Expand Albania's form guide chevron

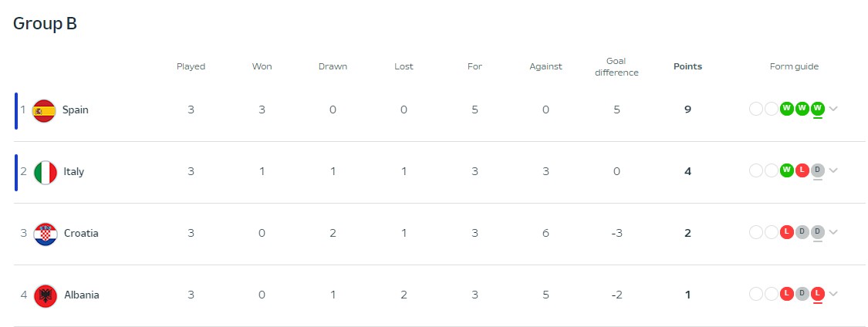(833, 294)
